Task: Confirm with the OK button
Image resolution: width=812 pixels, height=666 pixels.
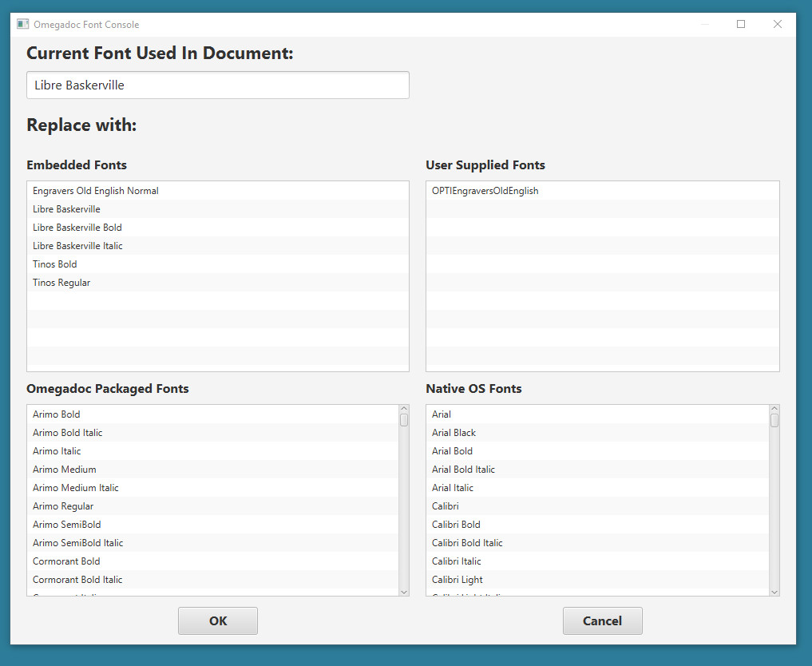Action: 218,621
